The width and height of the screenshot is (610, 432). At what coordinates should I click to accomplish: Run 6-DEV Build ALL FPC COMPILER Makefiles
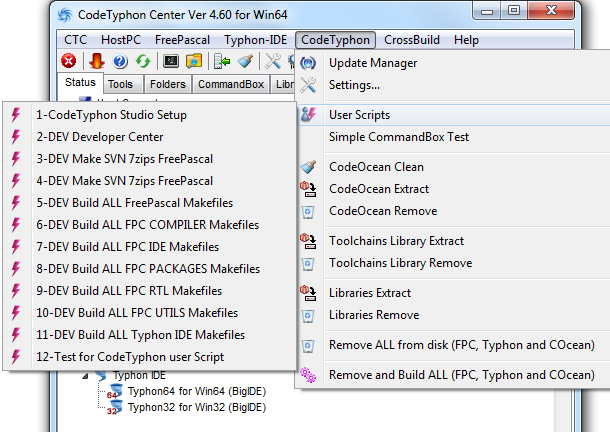149,225
